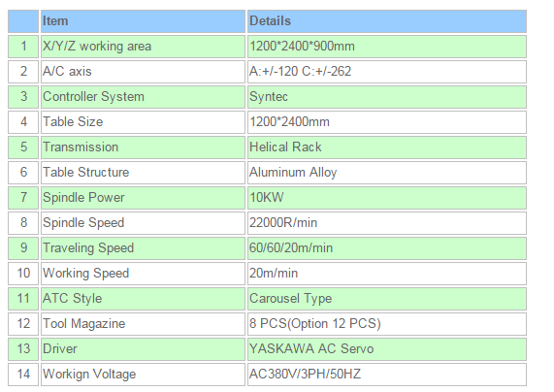Click the '1200*2400mm' value cell

pos(387,122)
